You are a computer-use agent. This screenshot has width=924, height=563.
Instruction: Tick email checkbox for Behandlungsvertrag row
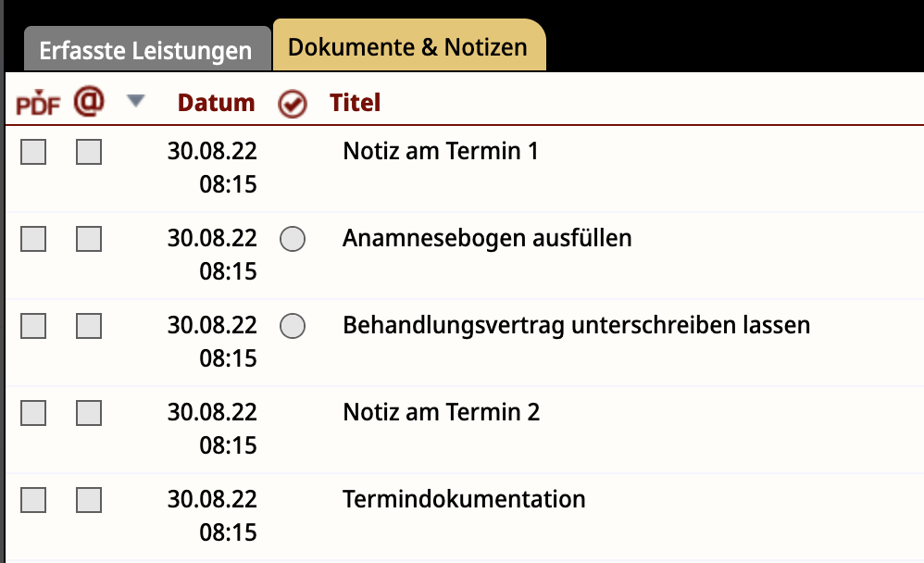tap(88, 326)
